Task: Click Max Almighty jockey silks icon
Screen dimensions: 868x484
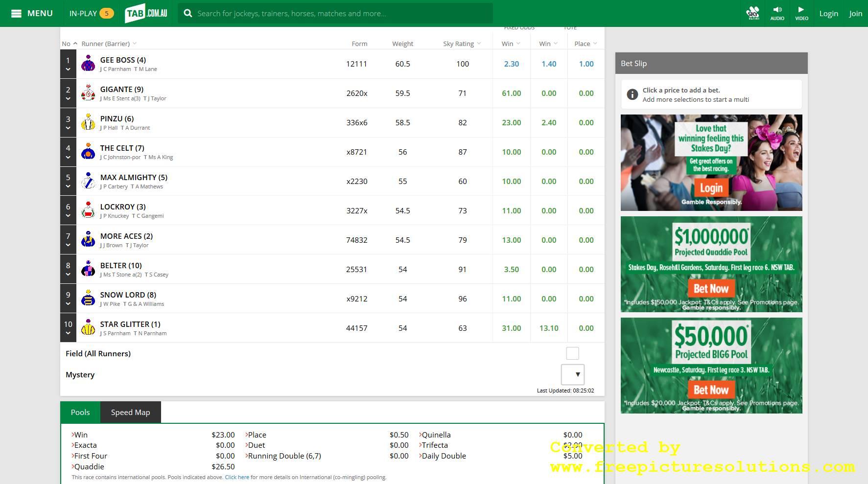Action: (x=88, y=181)
